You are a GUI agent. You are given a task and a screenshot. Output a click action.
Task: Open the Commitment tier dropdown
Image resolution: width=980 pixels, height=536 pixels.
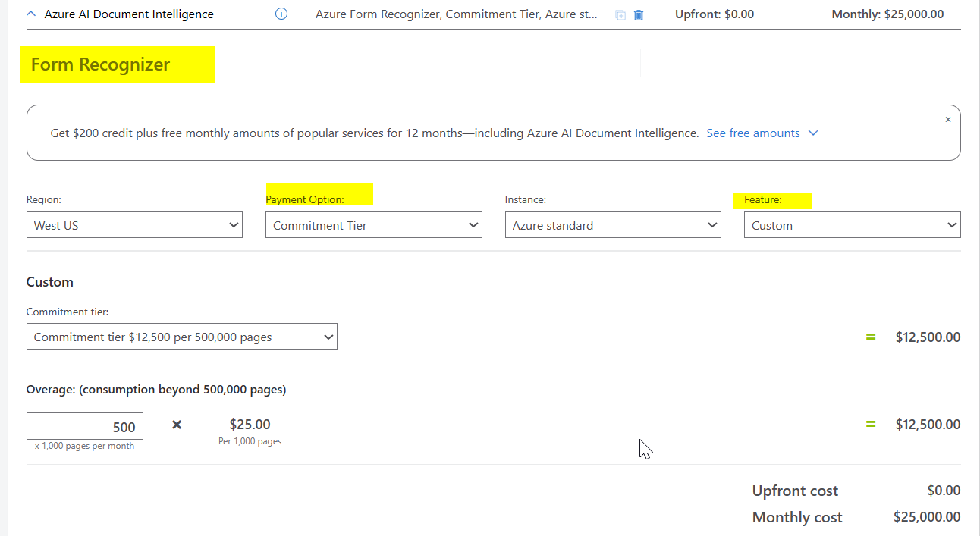click(x=182, y=337)
